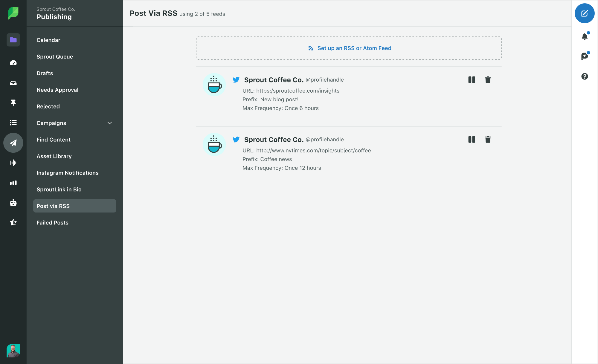Click the blue Compose pencil button
Screen dimensions: 598x364
[x=585, y=13]
